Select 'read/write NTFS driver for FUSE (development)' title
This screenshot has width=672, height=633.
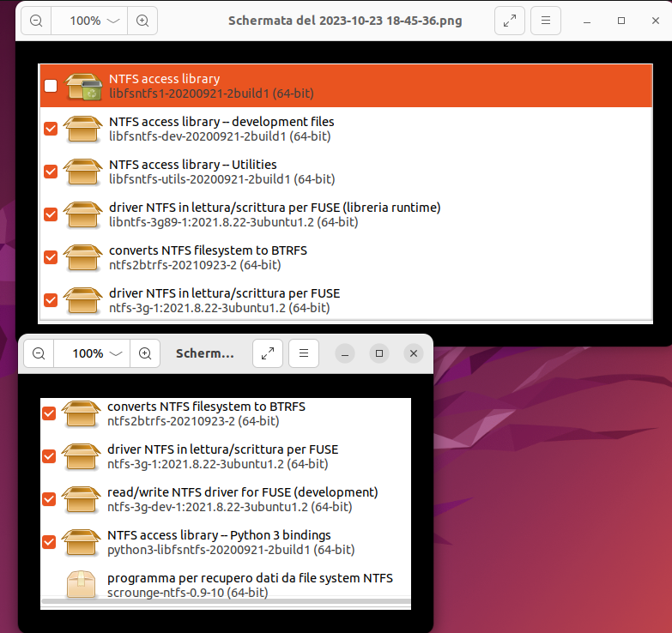point(243,492)
